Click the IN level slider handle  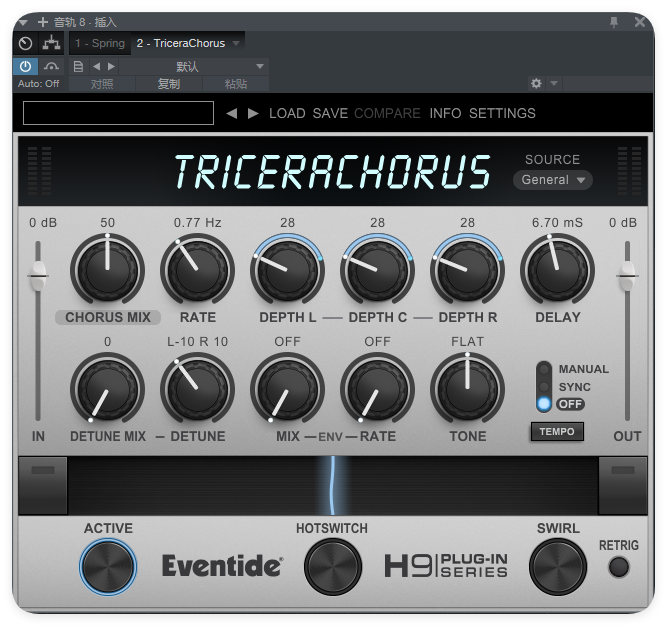(38, 275)
